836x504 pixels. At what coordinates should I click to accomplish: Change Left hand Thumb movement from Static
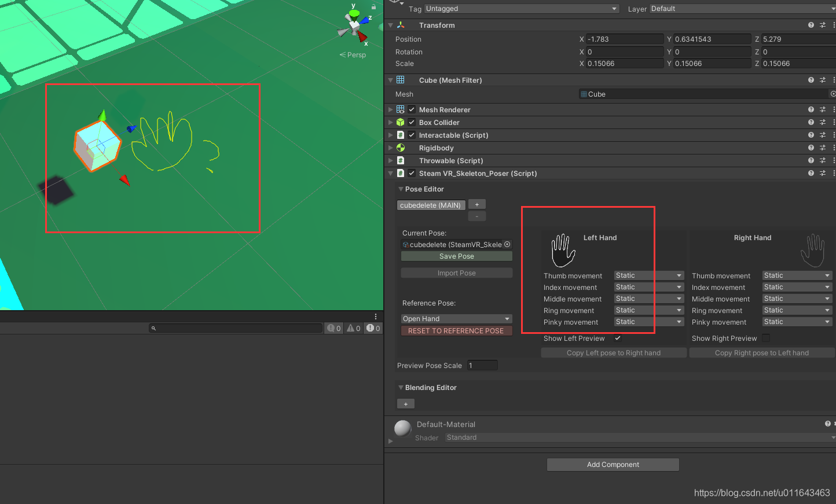click(648, 275)
